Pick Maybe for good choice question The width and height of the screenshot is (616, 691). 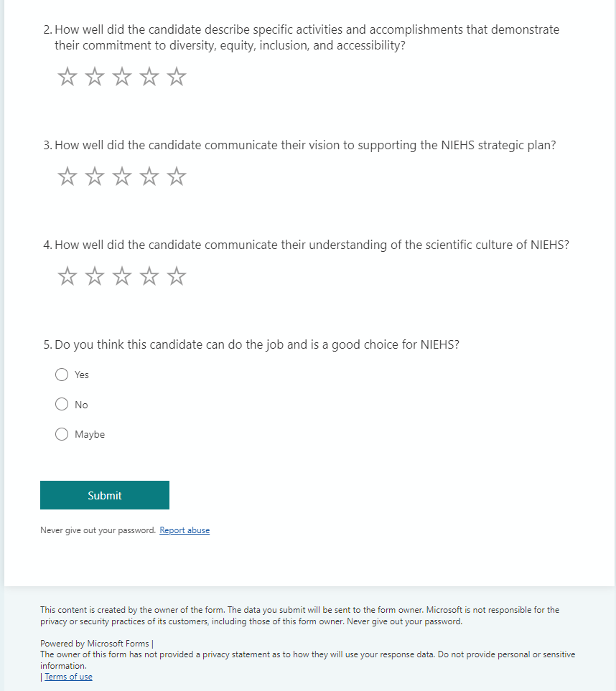(62, 434)
